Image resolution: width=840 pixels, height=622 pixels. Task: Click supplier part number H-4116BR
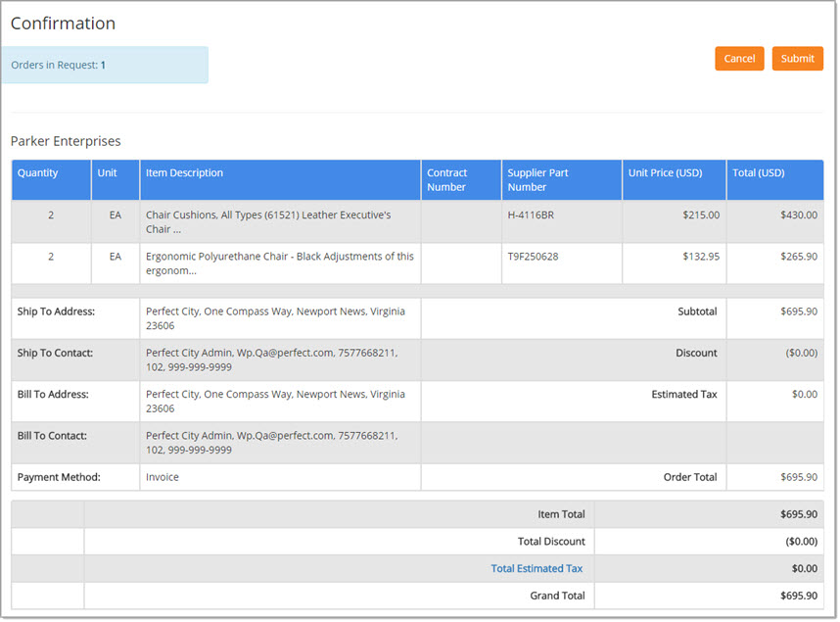(x=530, y=215)
